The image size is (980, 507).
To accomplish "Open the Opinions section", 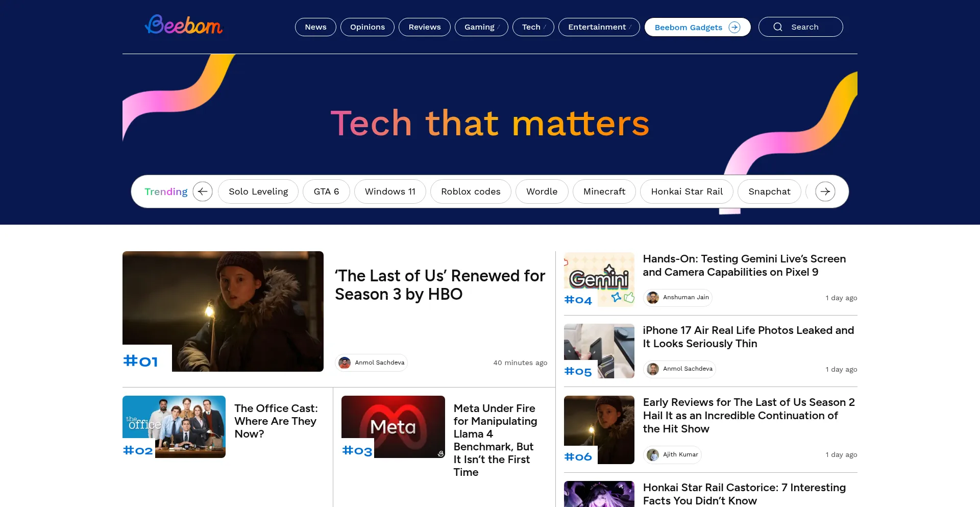I will click(367, 27).
